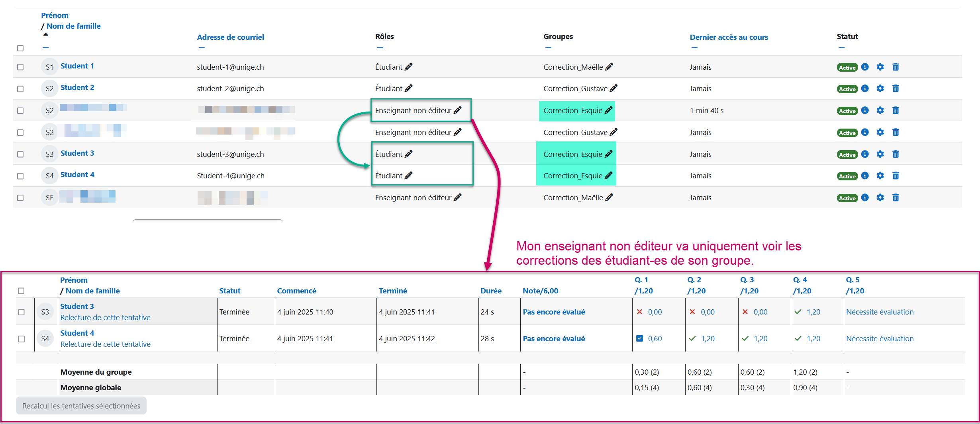Viewport: 980px width, 424px height.
Task: Delete enrolment in the 1 min 40 s row
Action: (x=896, y=110)
